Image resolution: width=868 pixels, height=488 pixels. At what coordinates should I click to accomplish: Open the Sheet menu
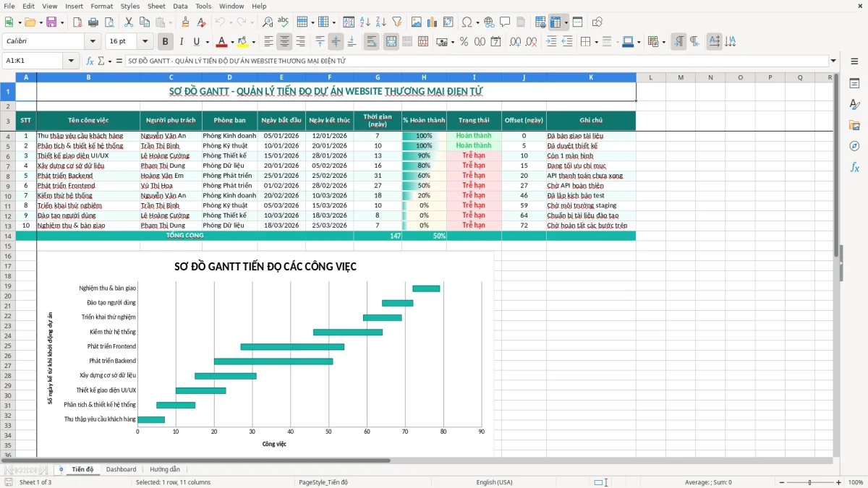tap(156, 6)
